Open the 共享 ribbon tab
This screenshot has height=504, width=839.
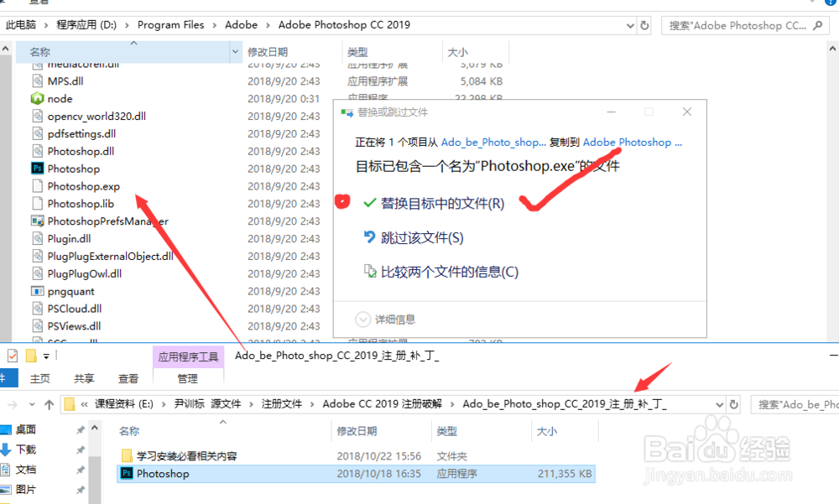(84, 379)
